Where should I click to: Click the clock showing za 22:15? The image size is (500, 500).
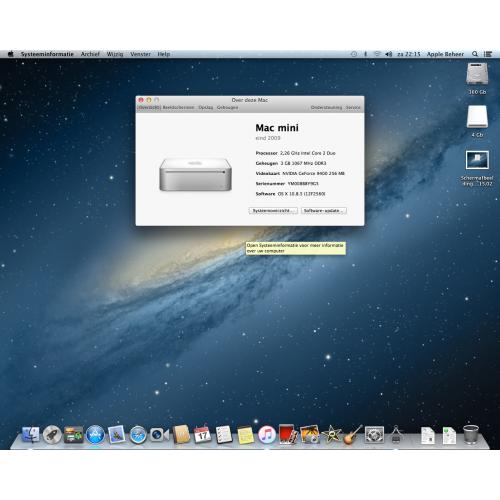[409, 54]
